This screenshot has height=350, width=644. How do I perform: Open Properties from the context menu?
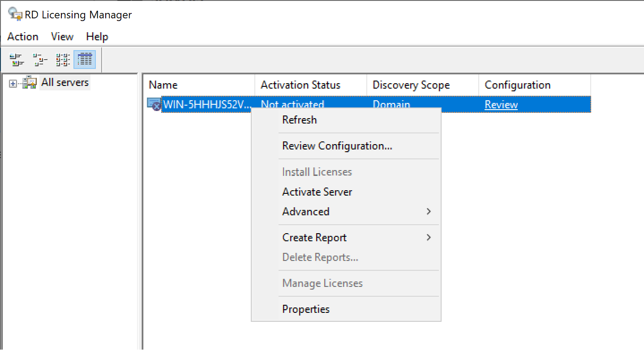(x=306, y=309)
